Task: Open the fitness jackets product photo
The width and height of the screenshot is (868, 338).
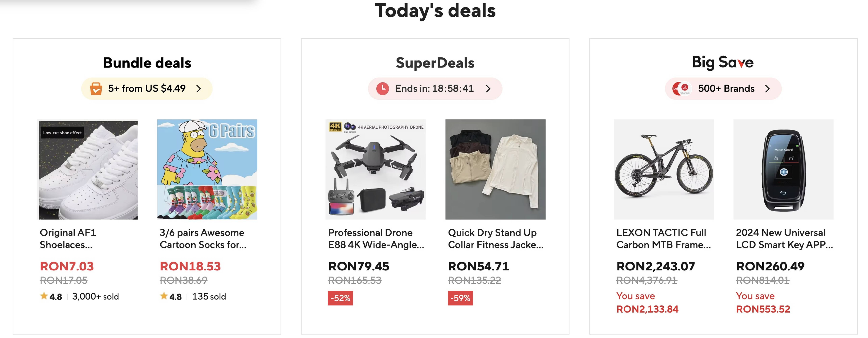Action: [x=495, y=170]
